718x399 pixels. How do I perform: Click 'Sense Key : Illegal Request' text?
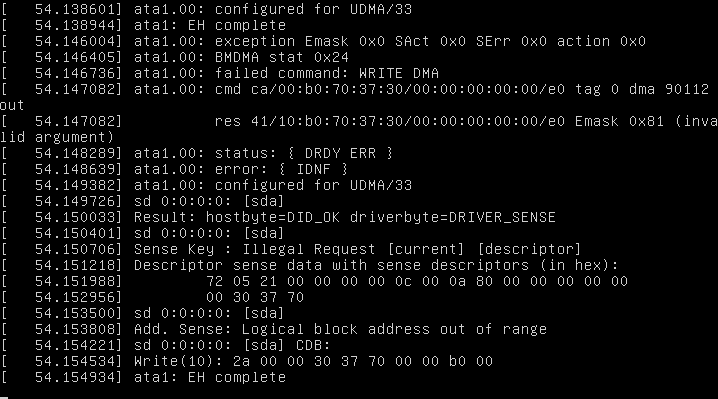[x=255, y=249]
